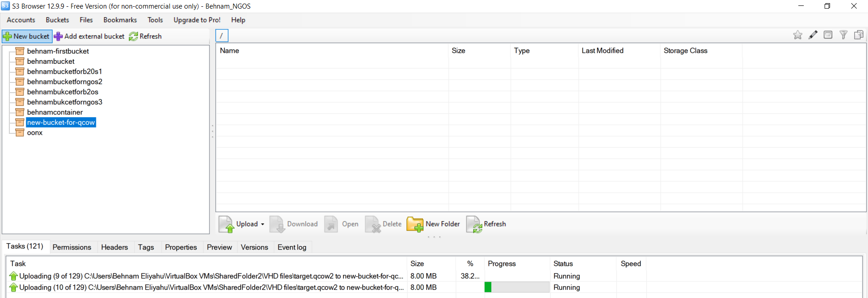Click the Delete button

384,224
